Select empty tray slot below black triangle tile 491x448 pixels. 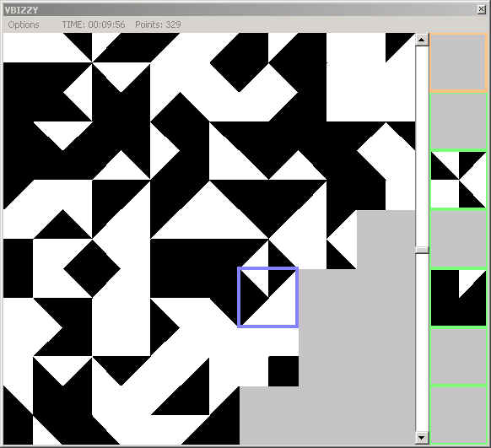(x=458, y=357)
